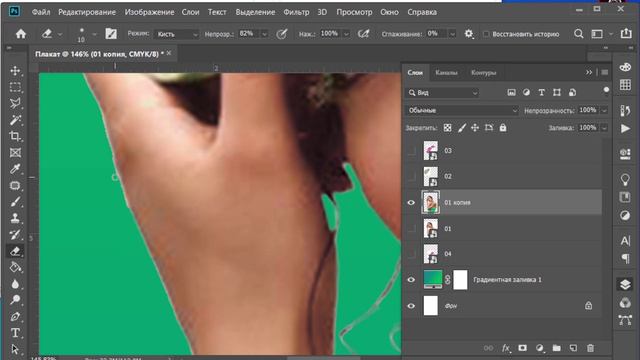Open the Фильтр menu
Image resolution: width=640 pixels, height=360 pixels.
(x=296, y=12)
